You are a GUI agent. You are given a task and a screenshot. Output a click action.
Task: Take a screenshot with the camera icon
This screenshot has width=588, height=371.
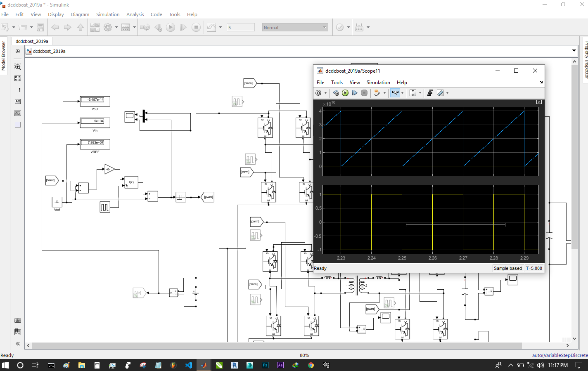[x=18, y=320]
